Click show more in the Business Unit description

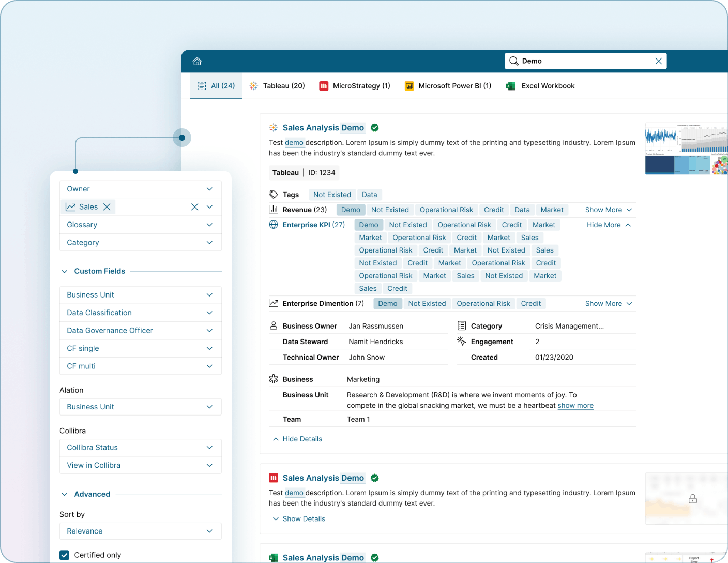[x=575, y=405]
